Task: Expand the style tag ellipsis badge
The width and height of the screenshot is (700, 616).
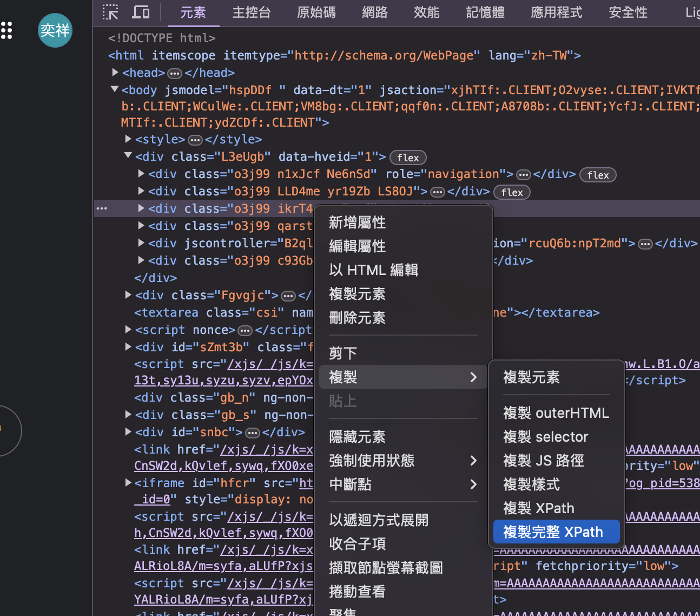Action: click(195, 140)
